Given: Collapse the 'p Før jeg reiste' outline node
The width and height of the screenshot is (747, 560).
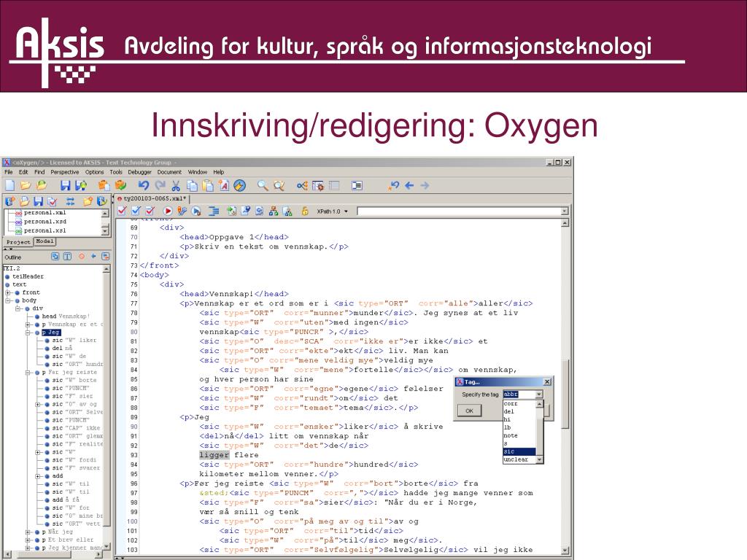Looking at the screenshot, I should point(28,373).
